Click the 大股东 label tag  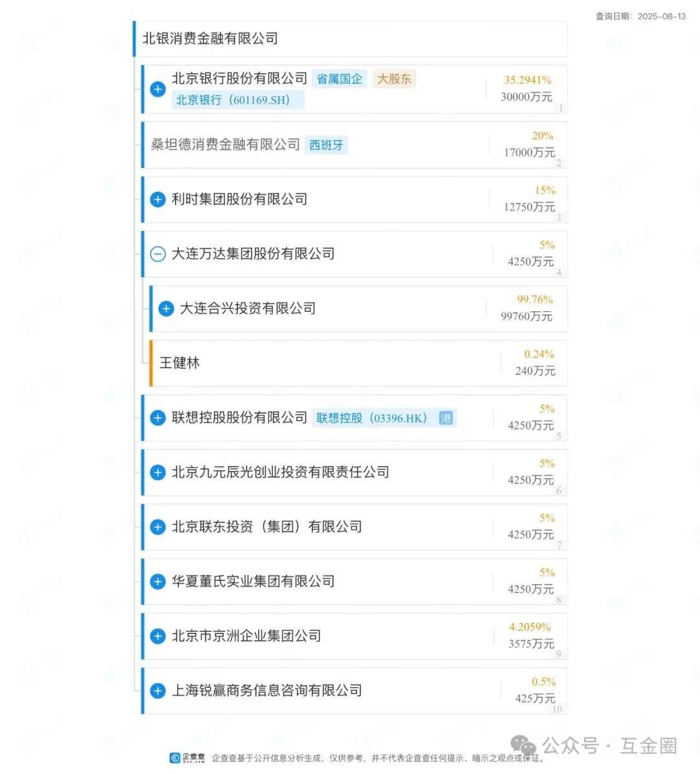pos(394,79)
